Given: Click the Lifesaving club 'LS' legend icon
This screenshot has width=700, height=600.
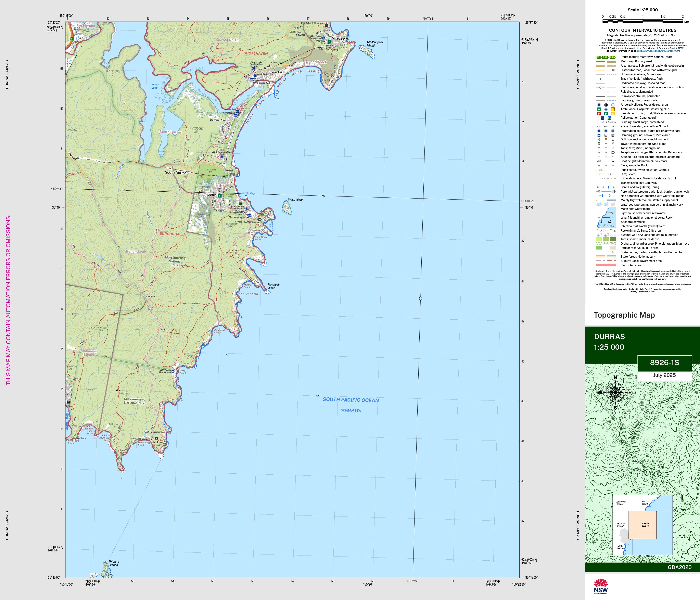Looking at the screenshot, I should pyautogui.click(x=613, y=109).
